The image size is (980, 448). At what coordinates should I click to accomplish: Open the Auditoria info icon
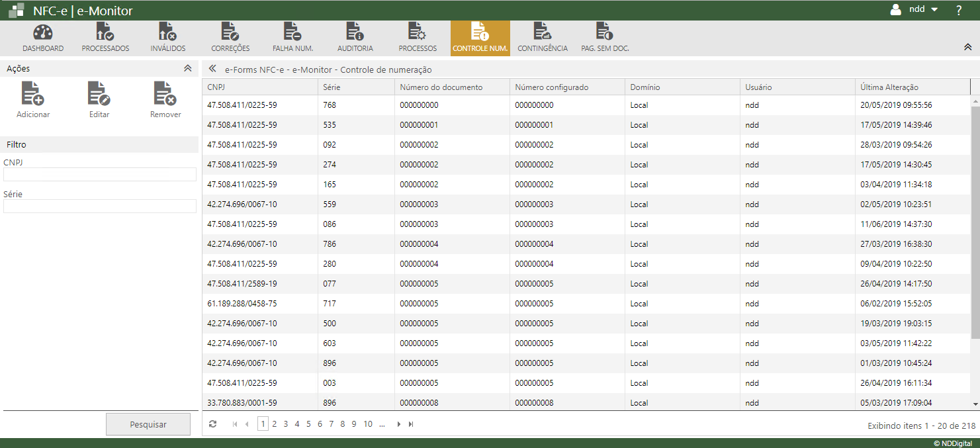click(355, 32)
